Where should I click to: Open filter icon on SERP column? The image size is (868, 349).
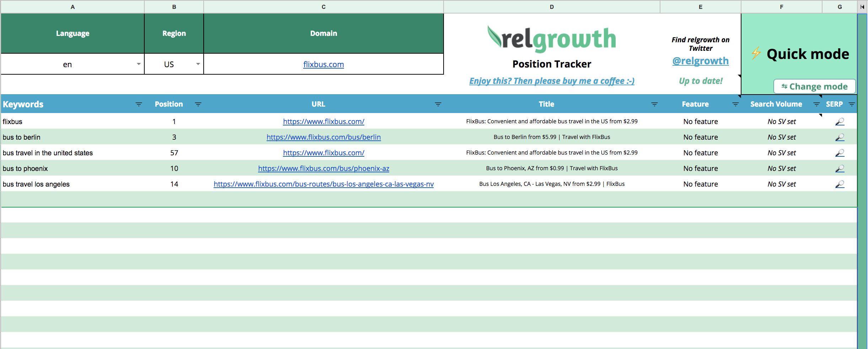852,104
